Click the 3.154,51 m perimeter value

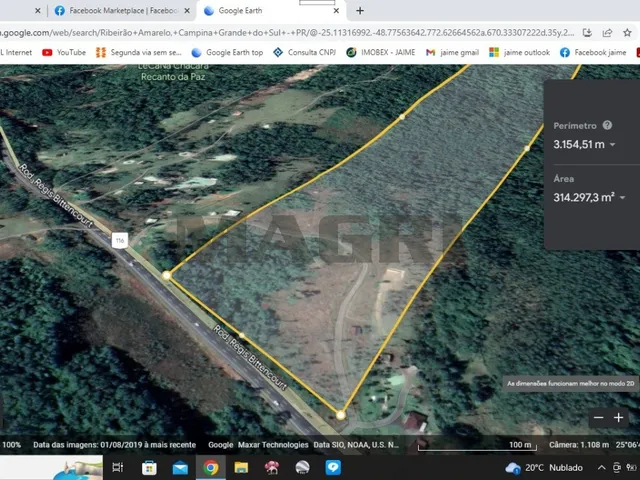[579, 144]
